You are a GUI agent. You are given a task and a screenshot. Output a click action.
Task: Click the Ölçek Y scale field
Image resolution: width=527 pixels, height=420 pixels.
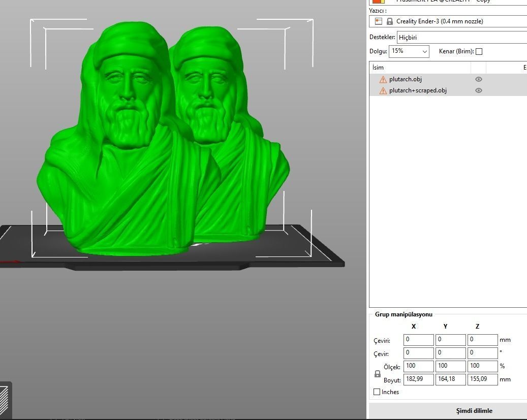tap(450, 366)
